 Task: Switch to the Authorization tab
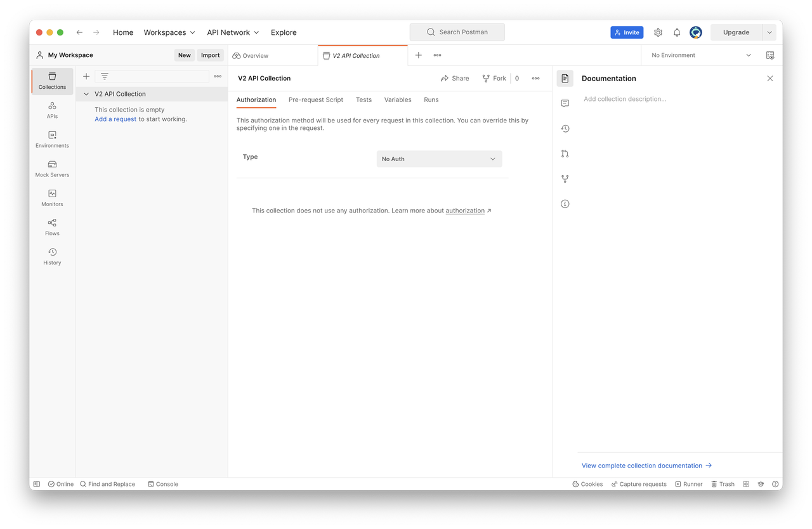256,100
